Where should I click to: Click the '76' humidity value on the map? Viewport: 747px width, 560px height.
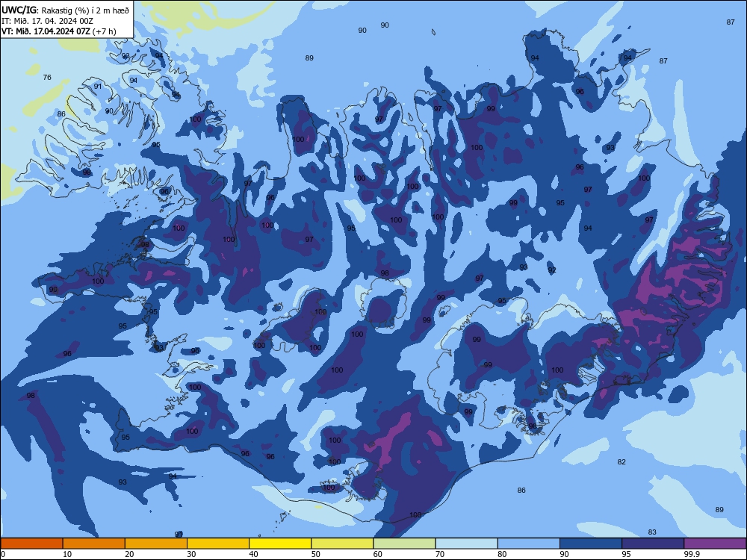coord(47,77)
